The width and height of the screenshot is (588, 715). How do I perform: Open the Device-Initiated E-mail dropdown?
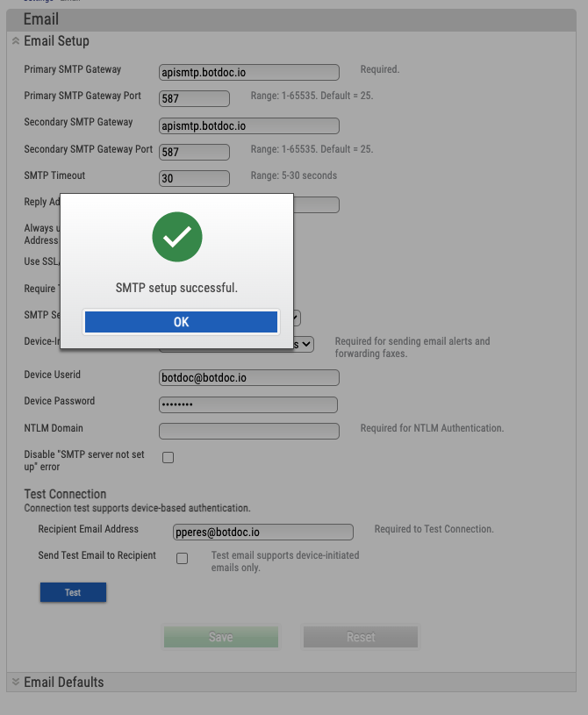305,345
